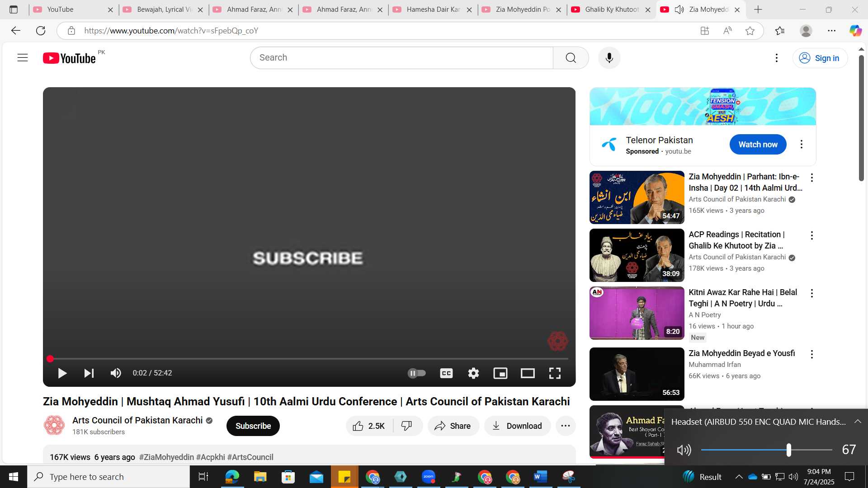Open options for Ibn-e-Insha video
Screen dimensions: 868x488
pyautogui.click(x=812, y=178)
